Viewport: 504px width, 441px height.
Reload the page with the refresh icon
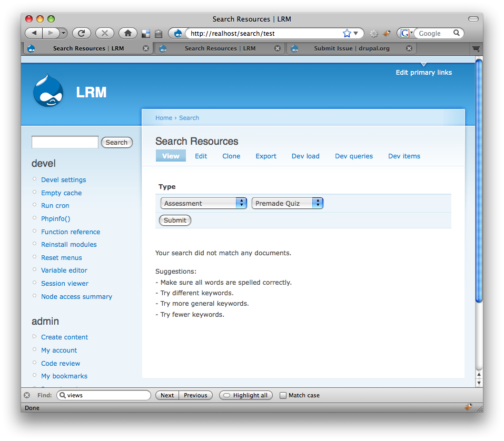click(x=81, y=33)
